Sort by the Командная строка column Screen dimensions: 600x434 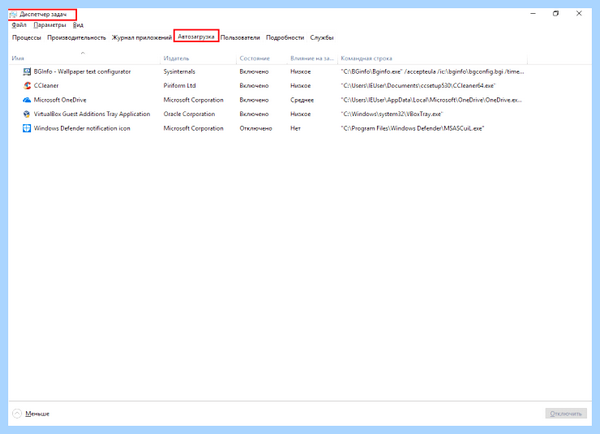pyautogui.click(x=432, y=58)
